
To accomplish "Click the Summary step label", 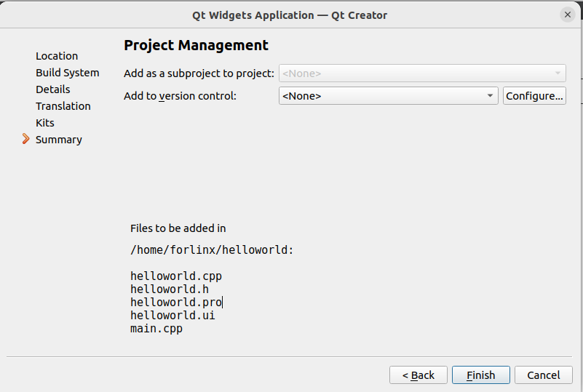I will [x=59, y=140].
